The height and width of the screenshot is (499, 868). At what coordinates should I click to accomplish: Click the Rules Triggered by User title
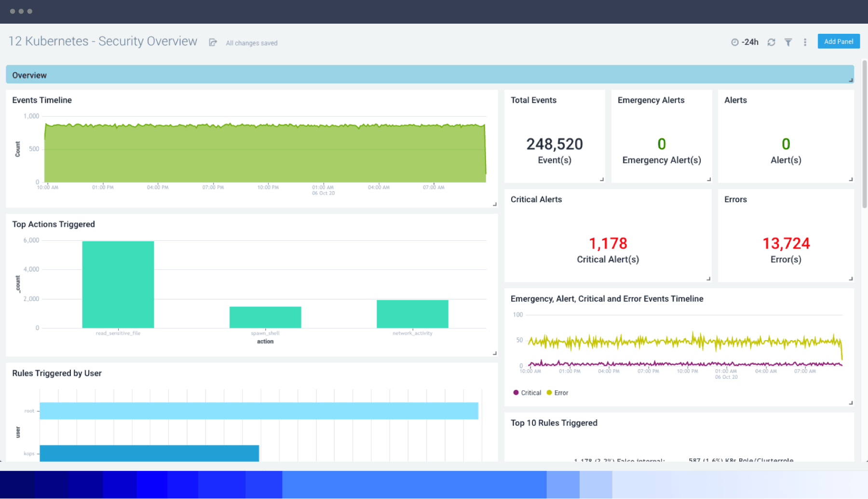pos(57,373)
